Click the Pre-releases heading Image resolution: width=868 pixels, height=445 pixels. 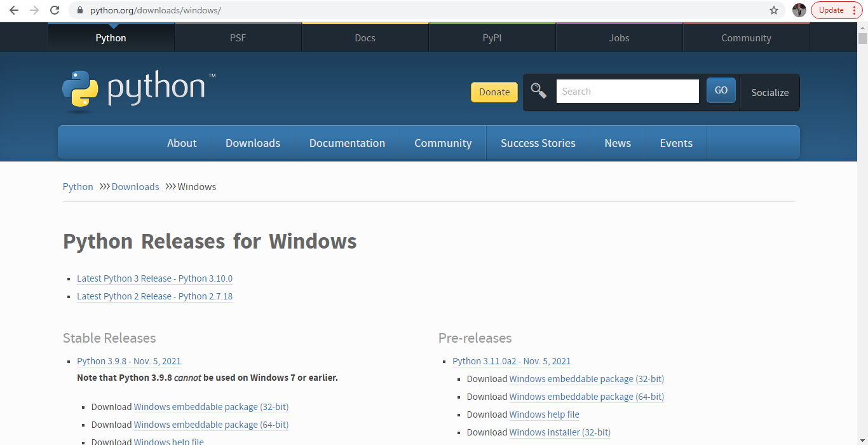point(475,338)
